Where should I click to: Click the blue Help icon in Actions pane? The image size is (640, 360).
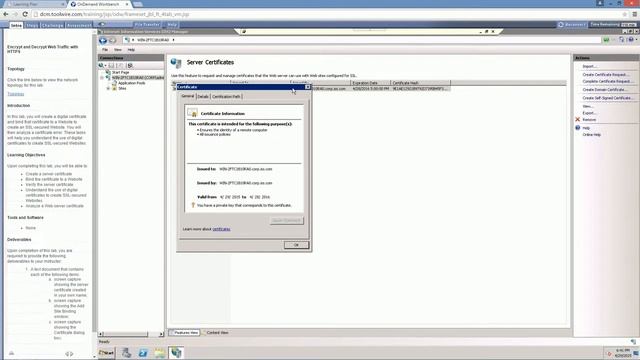(x=578, y=128)
